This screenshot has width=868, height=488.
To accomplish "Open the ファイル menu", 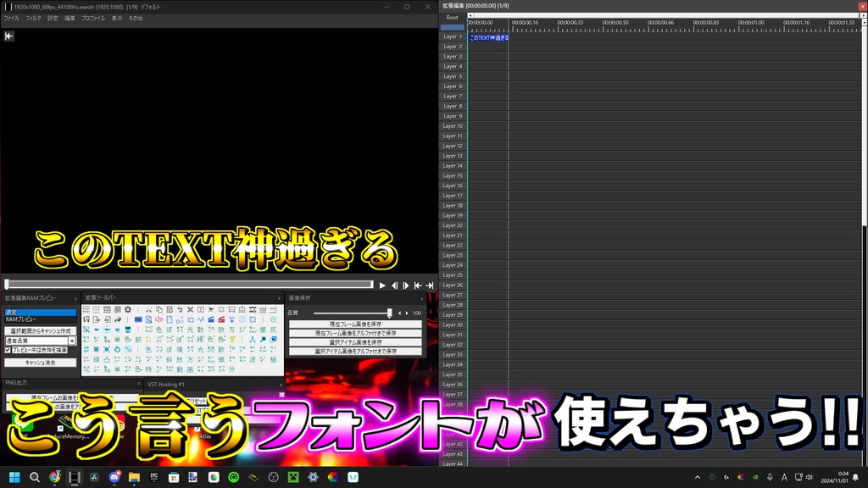I will tap(12, 19).
